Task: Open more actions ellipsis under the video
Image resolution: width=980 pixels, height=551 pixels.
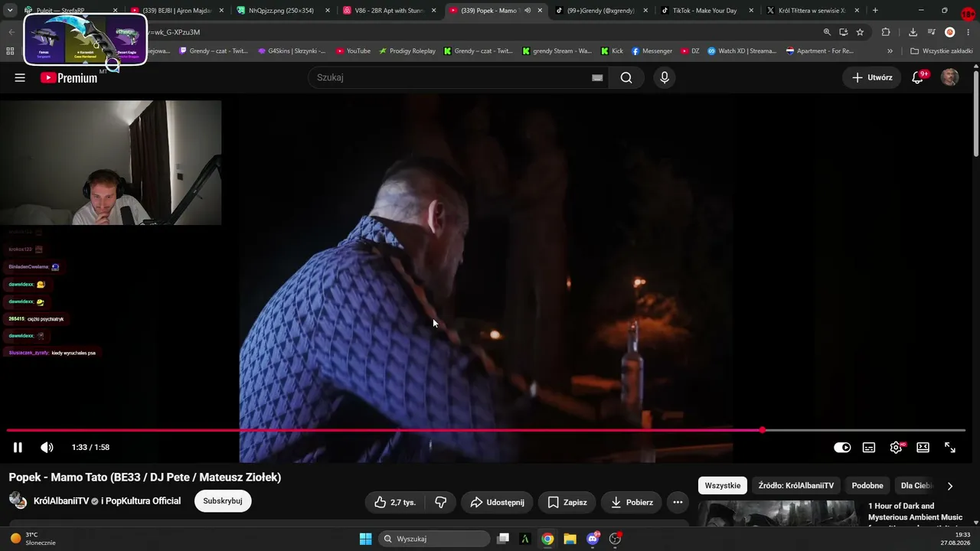Action: [678, 502]
